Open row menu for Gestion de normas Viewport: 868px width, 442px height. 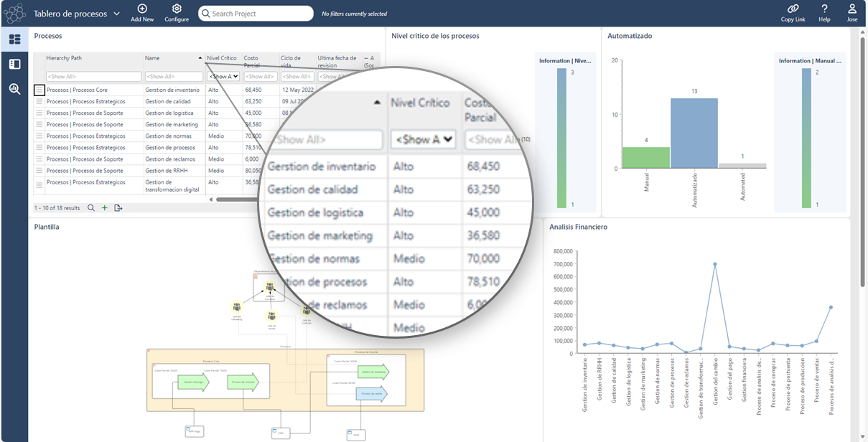tap(39, 136)
